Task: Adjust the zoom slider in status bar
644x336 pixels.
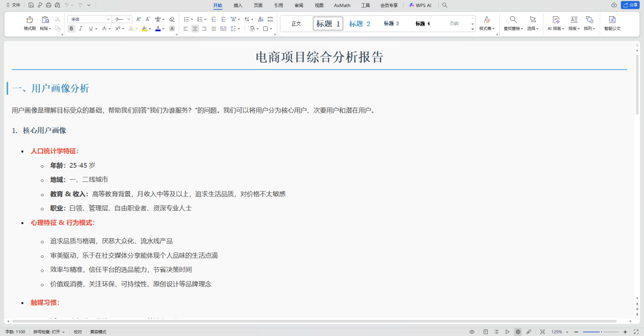Action: click(x=601, y=332)
